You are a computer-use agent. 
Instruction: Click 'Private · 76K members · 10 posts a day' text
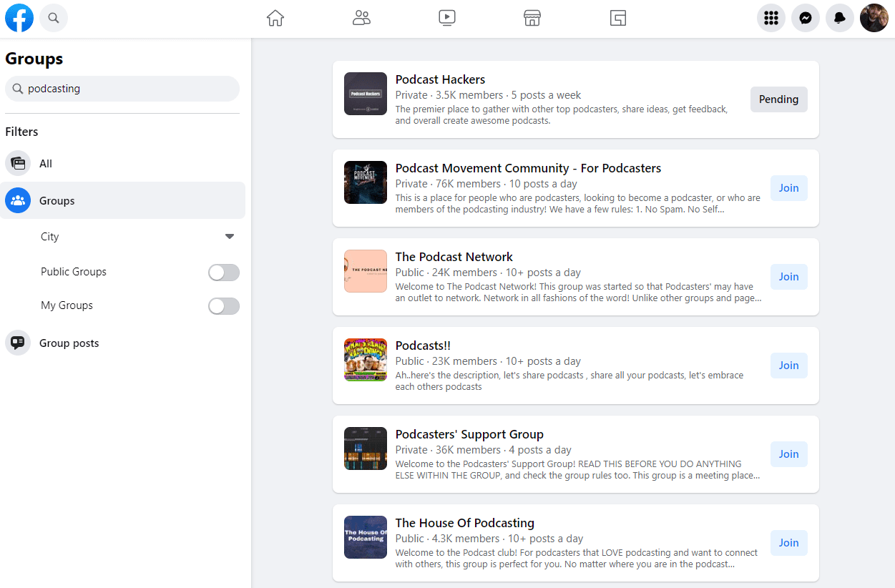click(x=486, y=184)
